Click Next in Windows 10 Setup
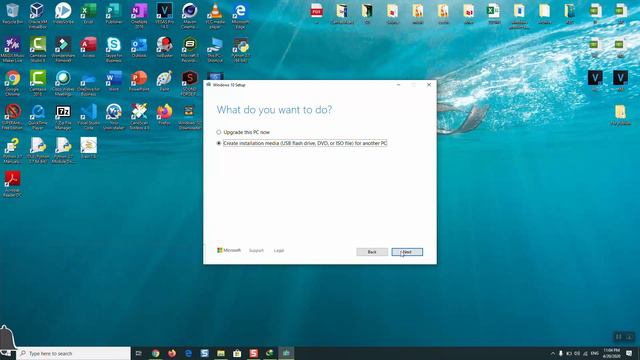The height and width of the screenshot is (360, 640). 407,252
